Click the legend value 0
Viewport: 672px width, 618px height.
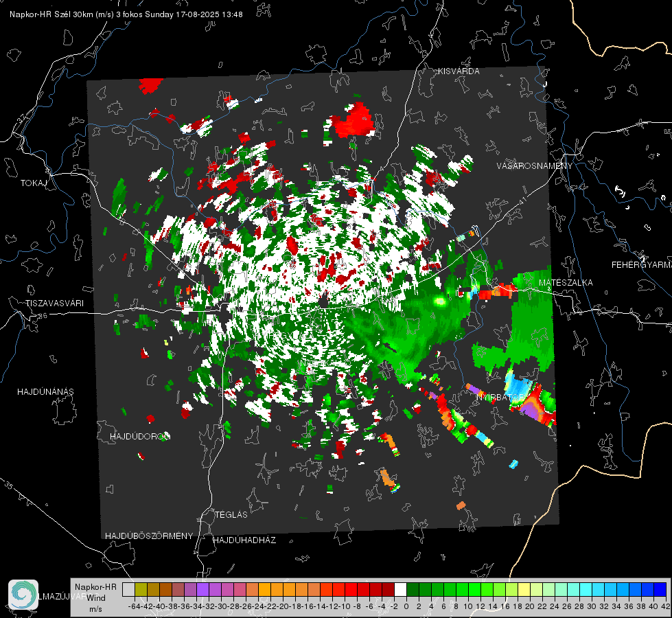406,606
